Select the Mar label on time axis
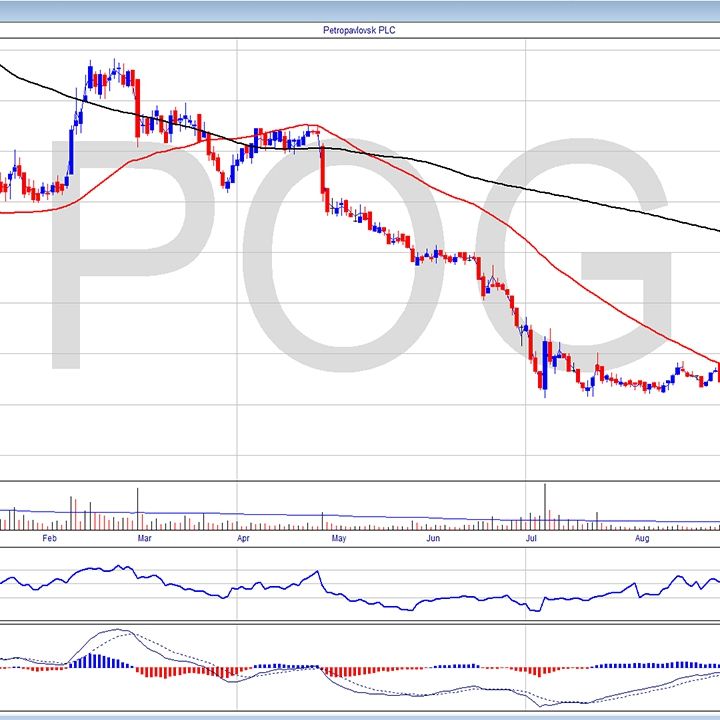 pyautogui.click(x=144, y=538)
